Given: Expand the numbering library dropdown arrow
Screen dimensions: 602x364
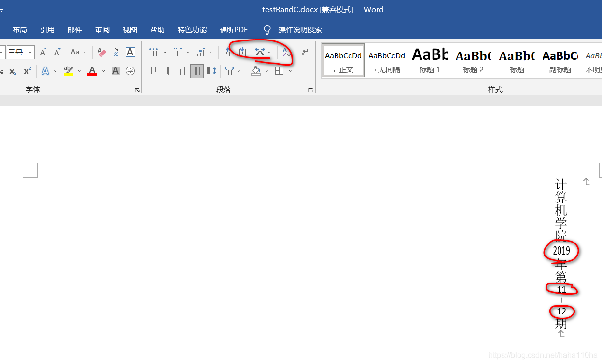Looking at the screenshot, I should (188, 52).
